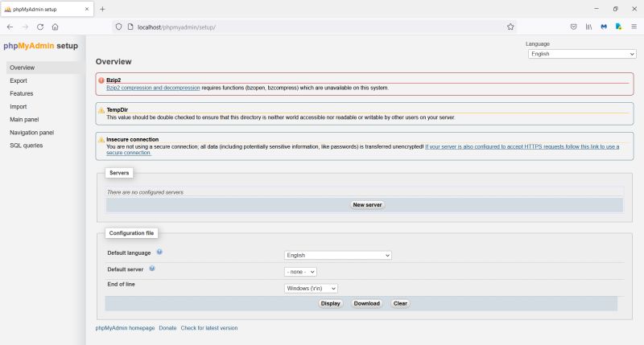
Task: Reload the phpMyAdmin setup page
Action: [x=40, y=27]
